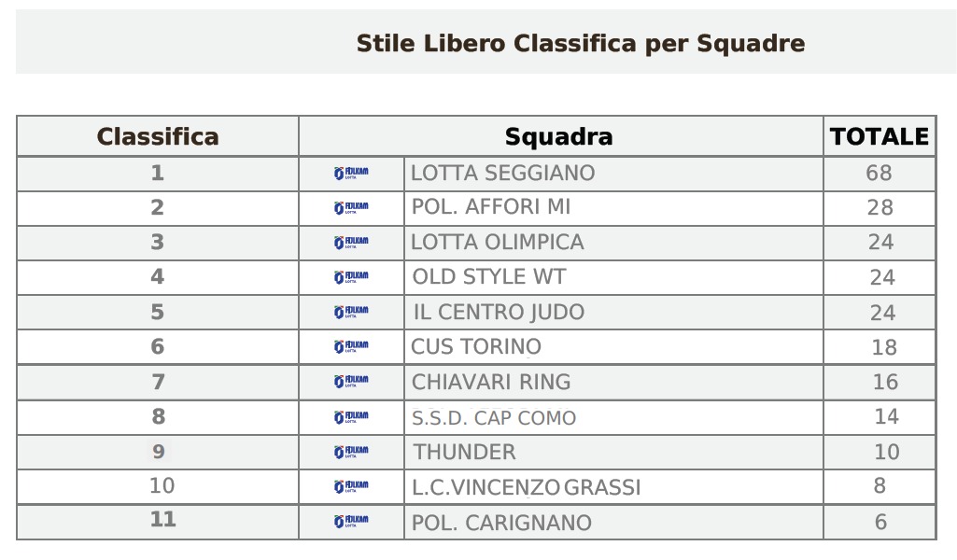
Task: Click the total score 68 cell
Action: coord(879,174)
